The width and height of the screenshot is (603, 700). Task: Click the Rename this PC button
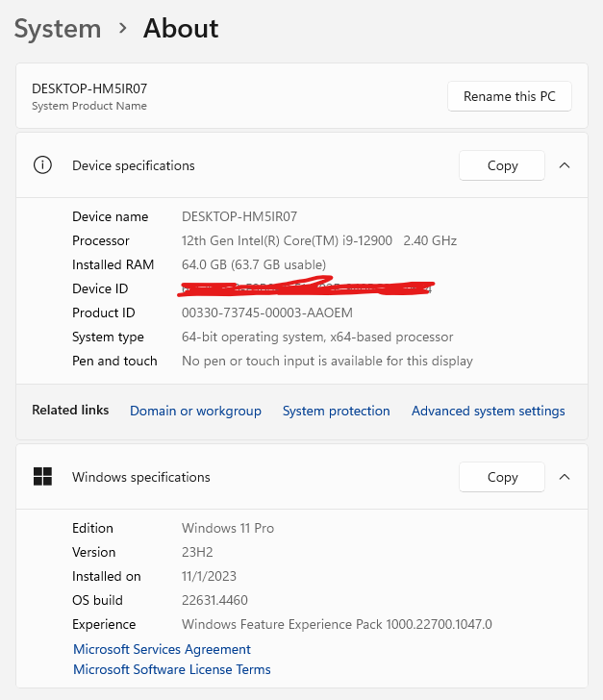pyautogui.click(x=510, y=96)
